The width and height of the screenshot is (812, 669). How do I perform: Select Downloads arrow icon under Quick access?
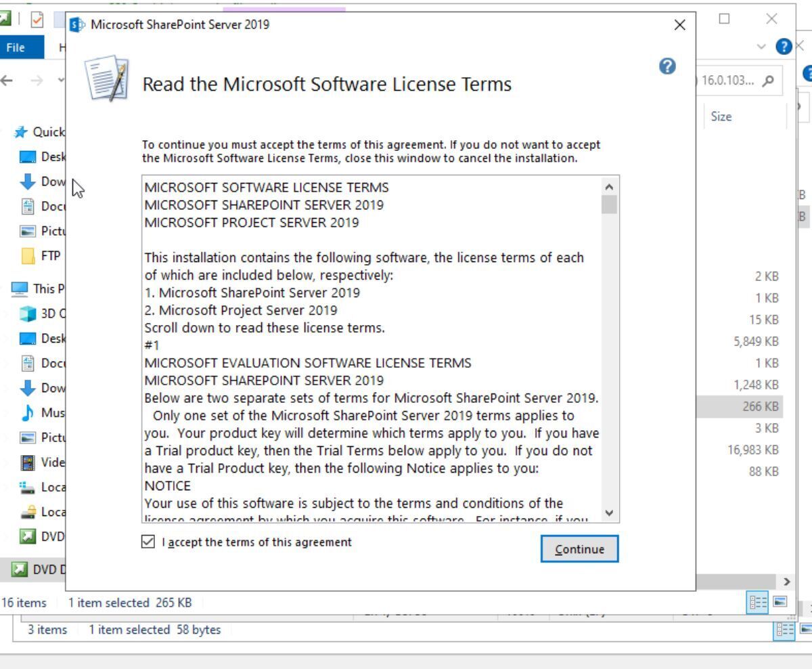coord(28,181)
